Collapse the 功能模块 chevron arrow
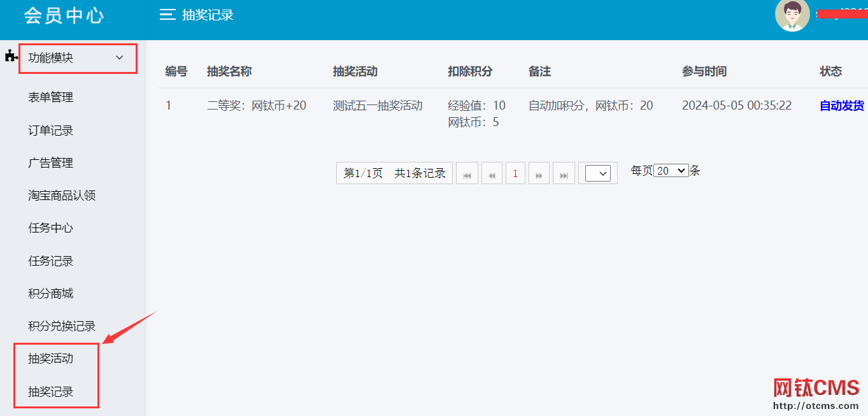The width and height of the screenshot is (868, 416). (x=120, y=58)
